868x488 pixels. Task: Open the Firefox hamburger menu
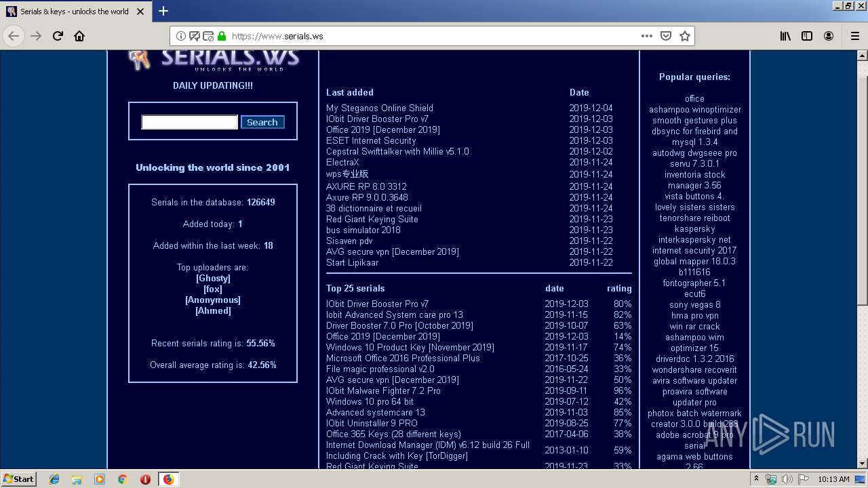[855, 36]
